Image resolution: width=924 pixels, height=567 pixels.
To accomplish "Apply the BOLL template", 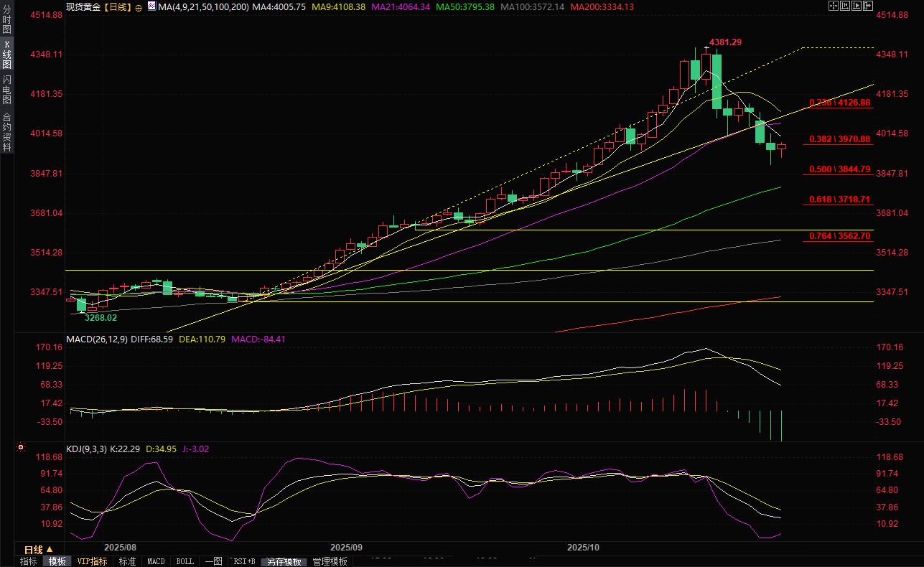I will pyautogui.click(x=185, y=561).
